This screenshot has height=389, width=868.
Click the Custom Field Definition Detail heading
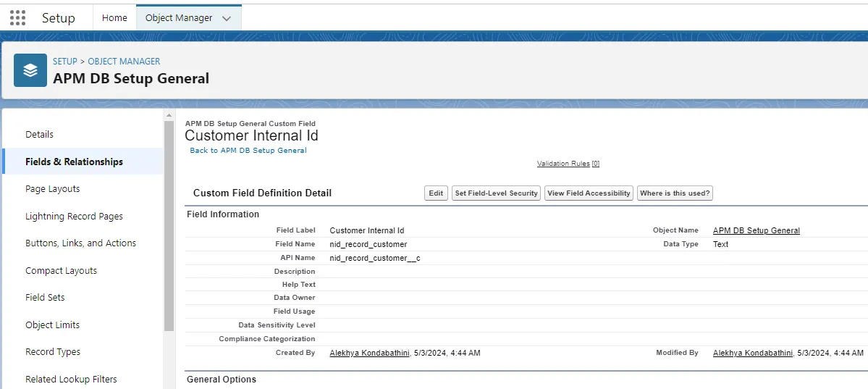coord(262,193)
